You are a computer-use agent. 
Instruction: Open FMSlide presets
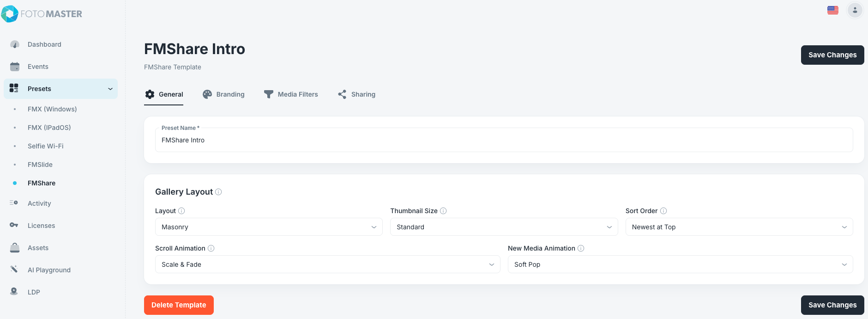pos(40,165)
